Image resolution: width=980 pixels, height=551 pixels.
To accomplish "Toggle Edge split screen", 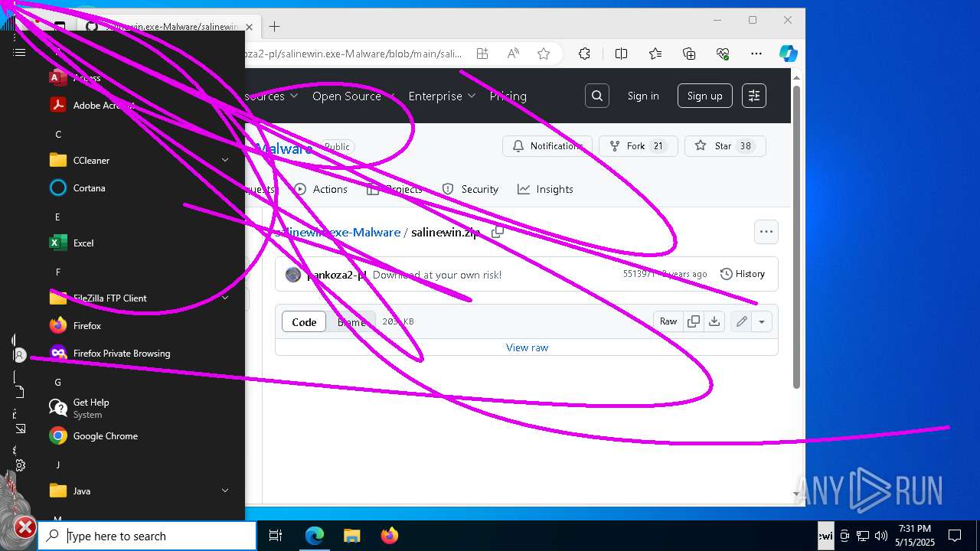I will 621,54.
